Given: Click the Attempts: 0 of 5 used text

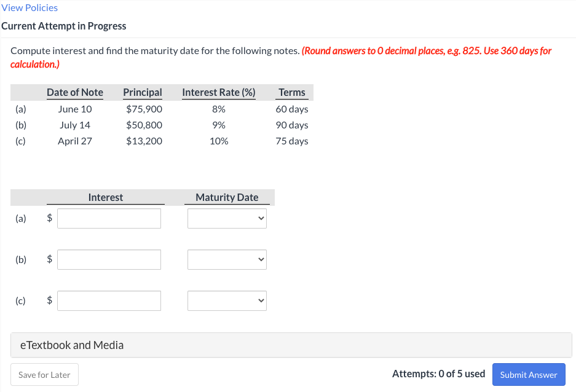Looking at the screenshot, I should pyautogui.click(x=438, y=374).
